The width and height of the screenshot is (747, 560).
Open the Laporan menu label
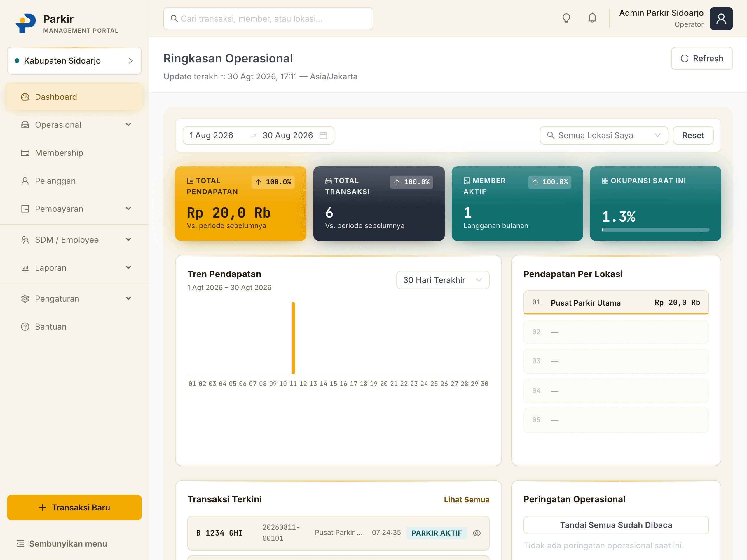(x=51, y=268)
